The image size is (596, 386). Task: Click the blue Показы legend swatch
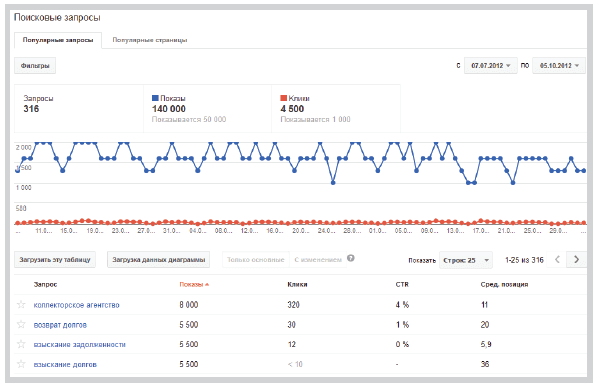pos(155,98)
